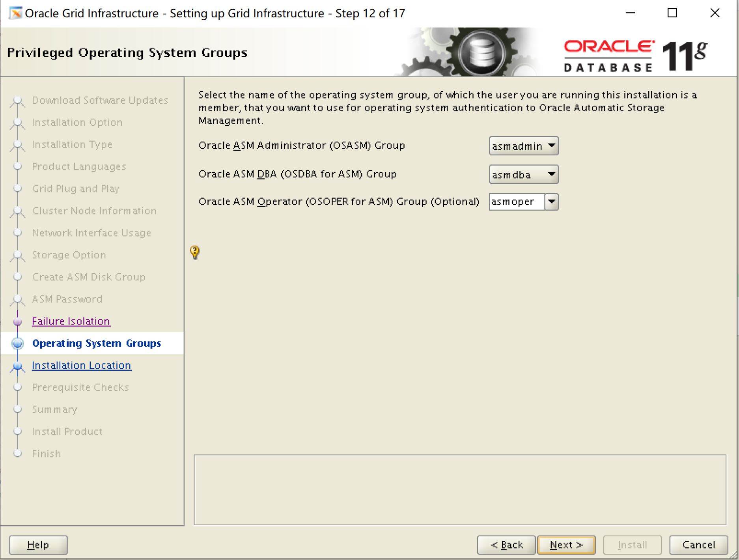
Task: Minimize the installer window
Action: (x=630, y=13)
